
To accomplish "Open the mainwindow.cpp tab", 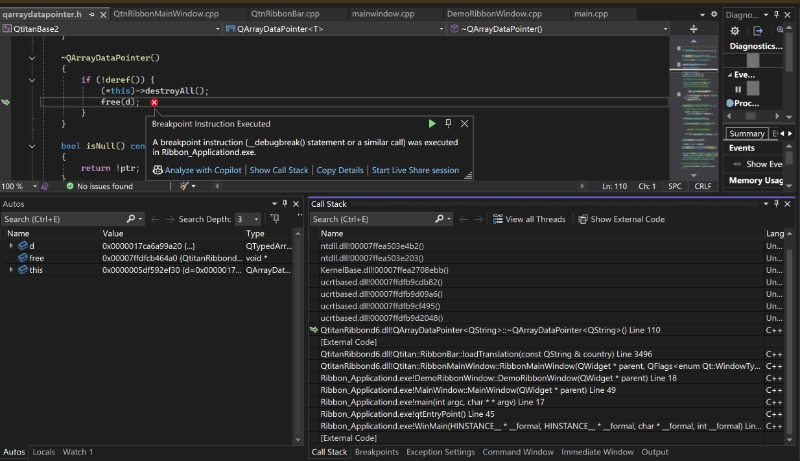I will pos(383,14).
